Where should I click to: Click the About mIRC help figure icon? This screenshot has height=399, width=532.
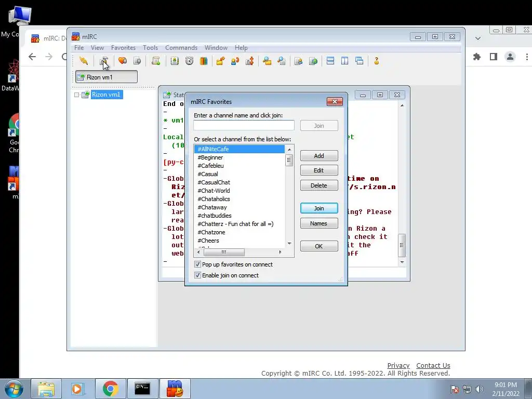pos(376,61)
